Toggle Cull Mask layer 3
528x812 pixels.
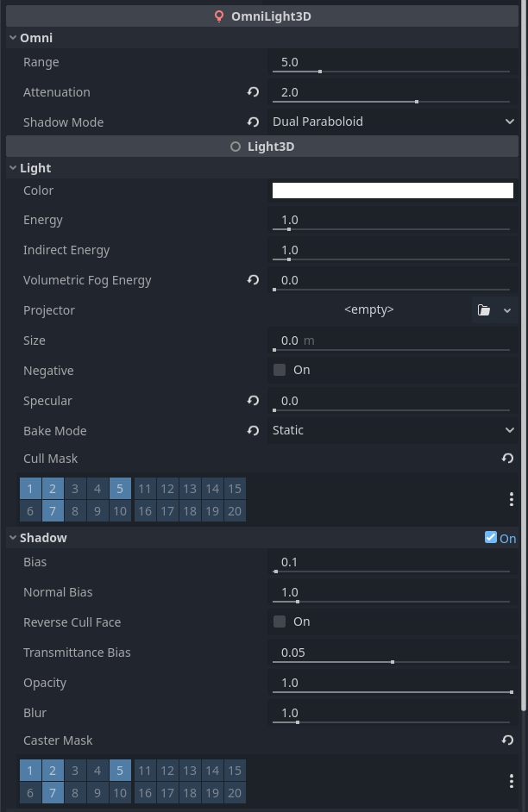[x=75, y=489]
